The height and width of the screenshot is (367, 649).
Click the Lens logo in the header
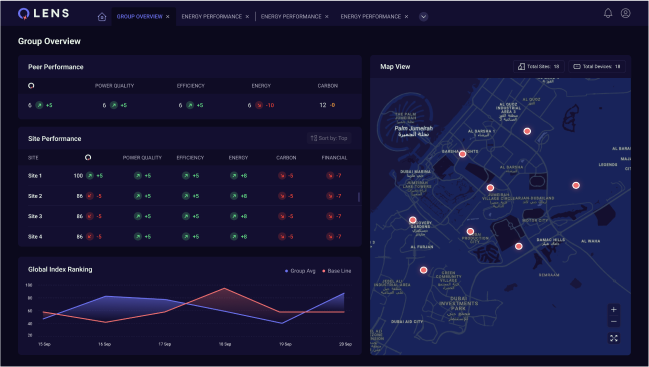click(43, 14)
